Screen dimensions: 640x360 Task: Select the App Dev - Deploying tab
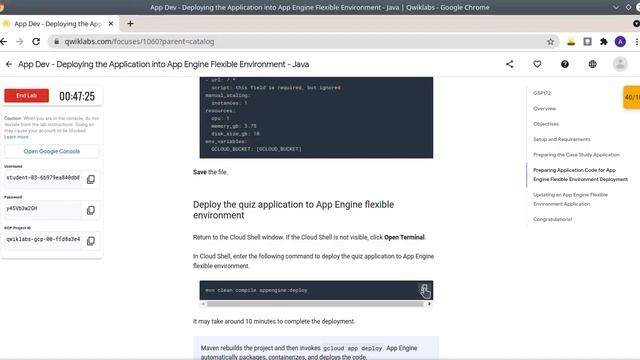pos(58,24)
